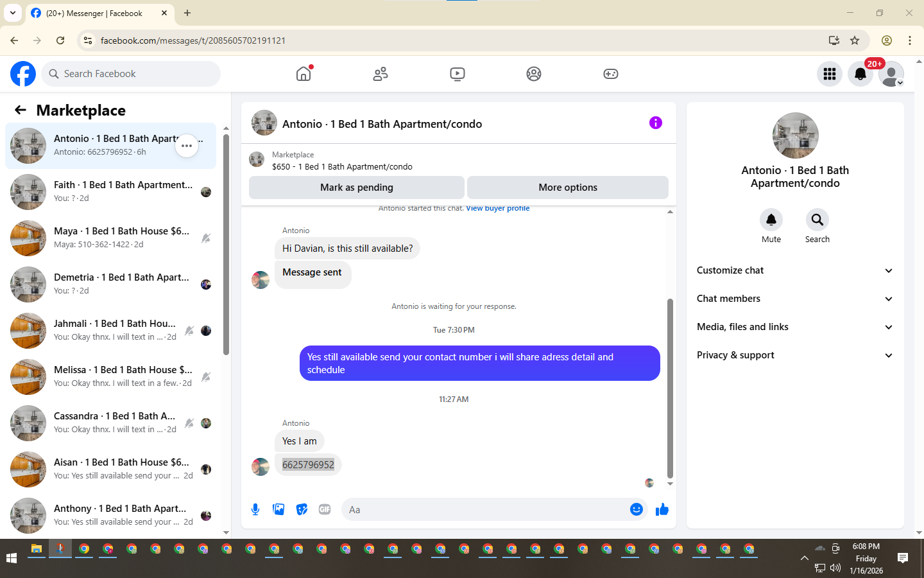
Task: Click the large listing thumbnail in details panel
Action: [x=796, y=136]
